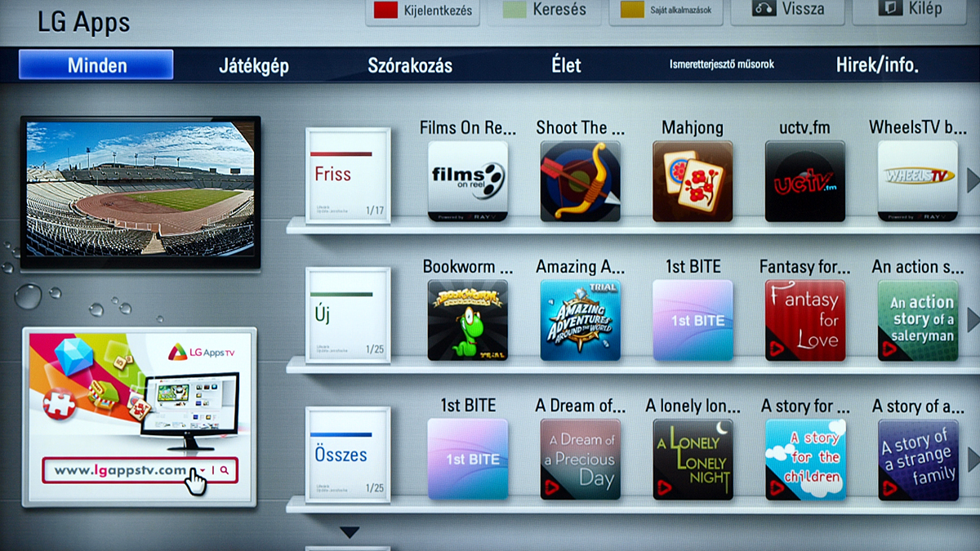Open the uctv.fm app icon

[x=805, y=181]
